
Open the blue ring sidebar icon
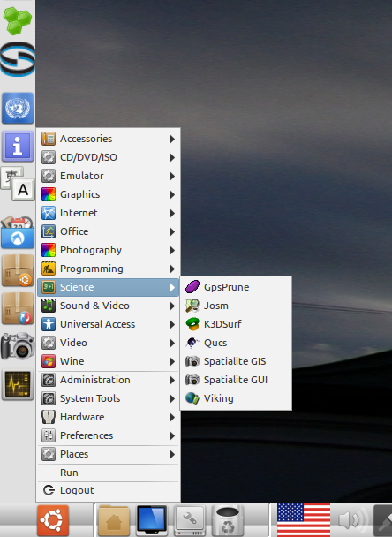18,59
